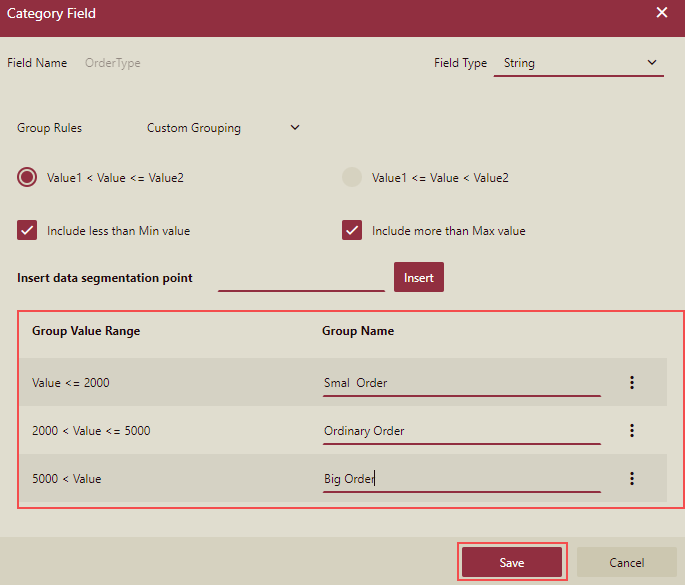
Task: Open the Field Type String dropdown
Action: tap(578, 63)
